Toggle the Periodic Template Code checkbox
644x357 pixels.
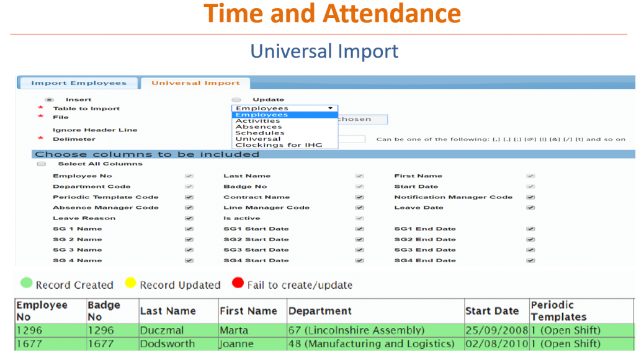coord(189,197)
